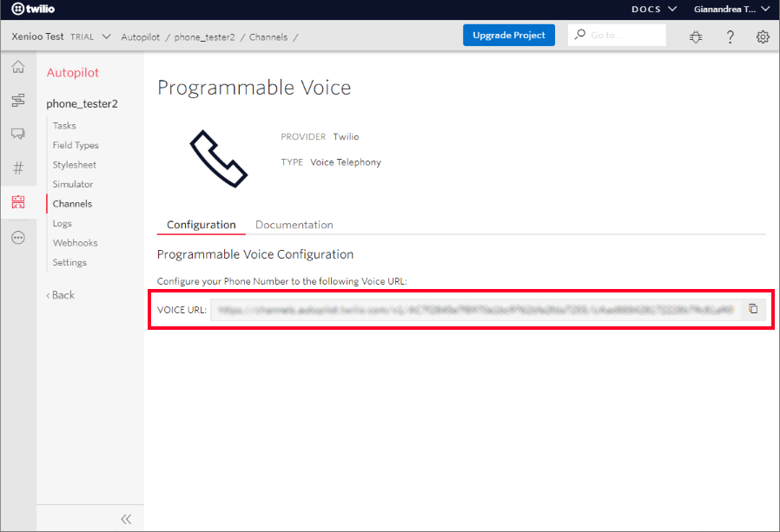This screenshot has height=532, width=780.
Task: Switch to the Configuration tab
Action: coord(201,225)
